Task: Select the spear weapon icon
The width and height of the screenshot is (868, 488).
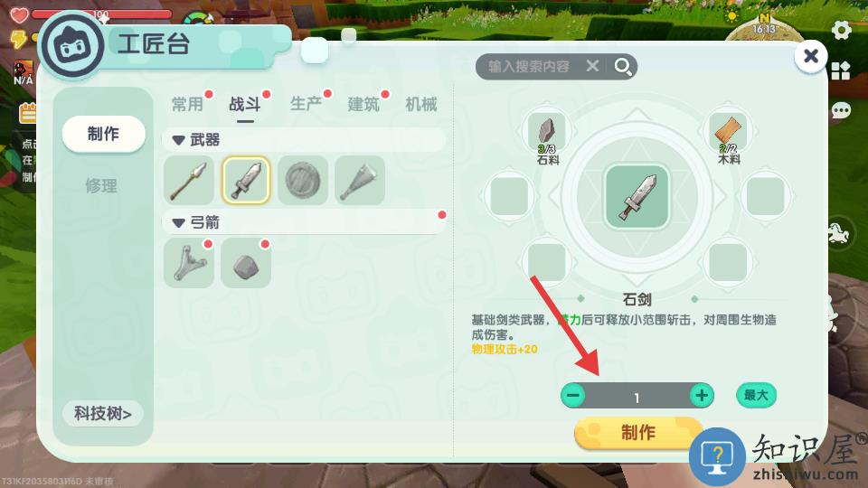Action: [189, 181]
